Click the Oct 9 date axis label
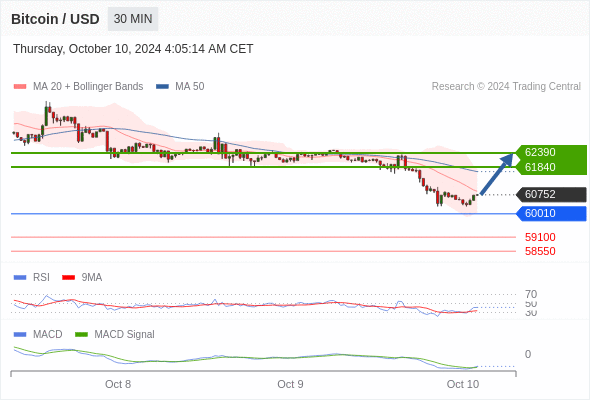 click(x=290, y=384)
